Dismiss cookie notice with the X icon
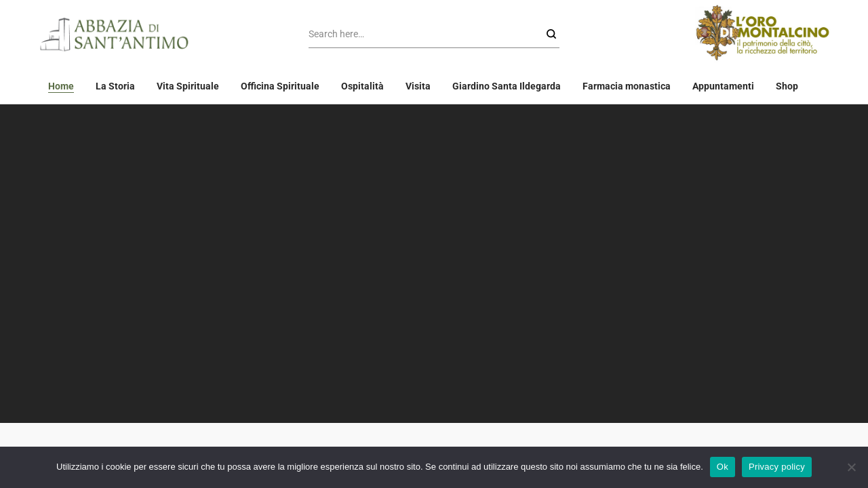The width and height of the screenshot is (868, 488). pos(852,467)
